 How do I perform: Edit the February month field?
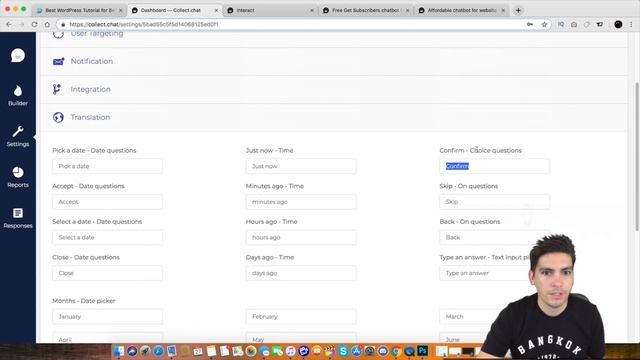301,316
